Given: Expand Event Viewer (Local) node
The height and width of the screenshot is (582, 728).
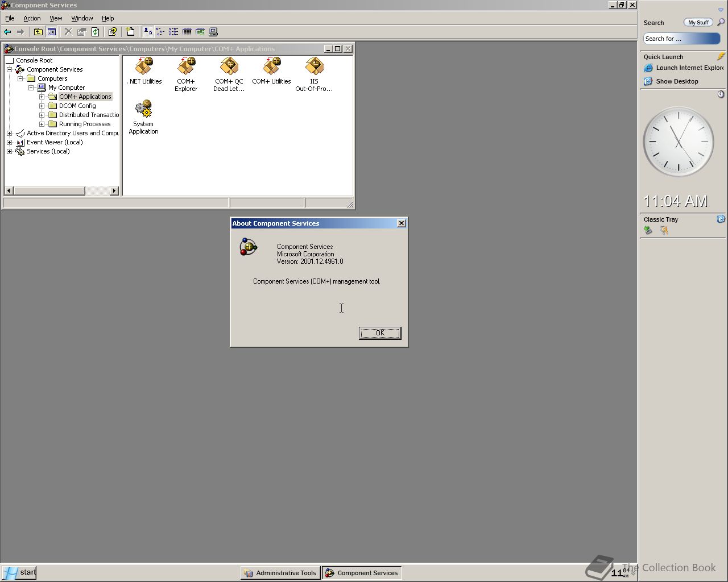Looking at the screenshot, I should [9, 142].
